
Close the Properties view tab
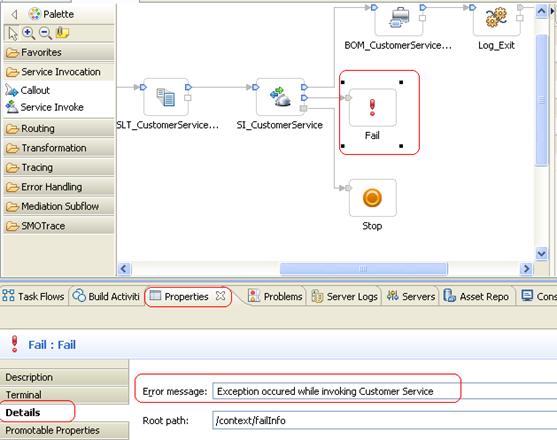point(221,295)
